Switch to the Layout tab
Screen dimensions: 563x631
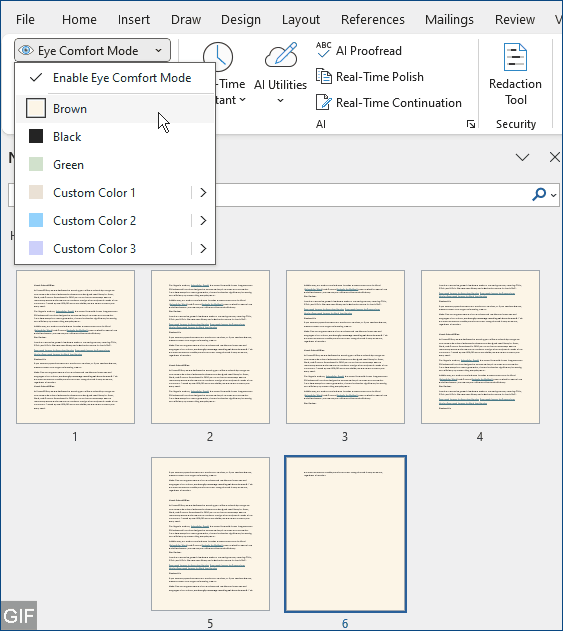point(301,19)
